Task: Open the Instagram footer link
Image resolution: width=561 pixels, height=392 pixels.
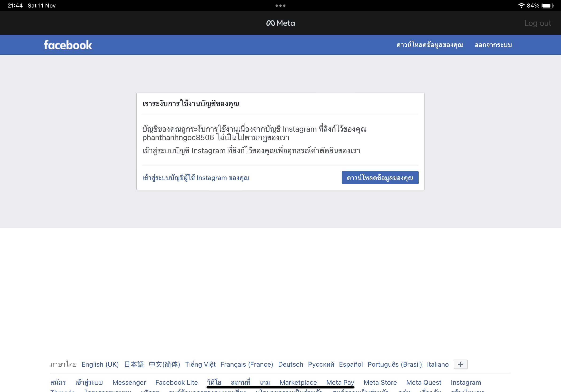Action: 466,382
